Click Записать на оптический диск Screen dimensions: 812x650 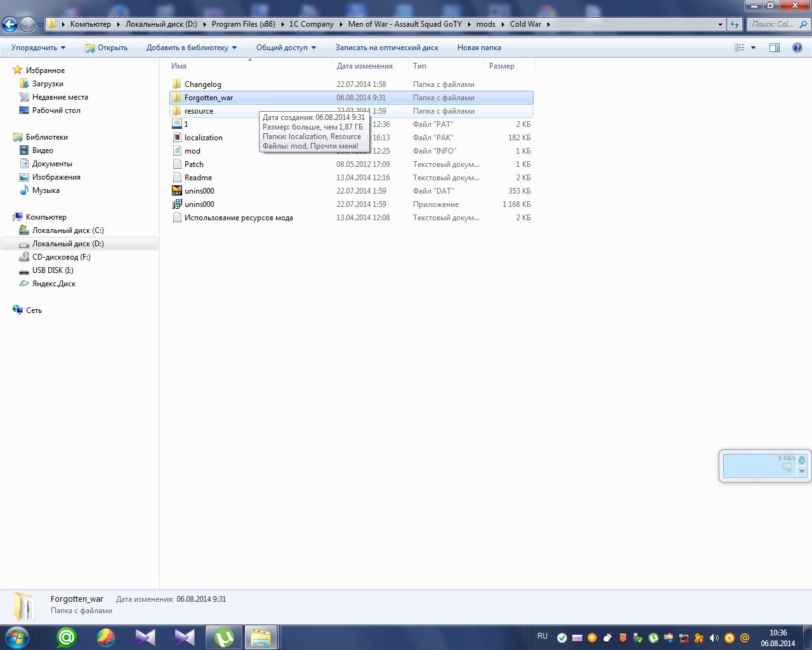point(387,48)
